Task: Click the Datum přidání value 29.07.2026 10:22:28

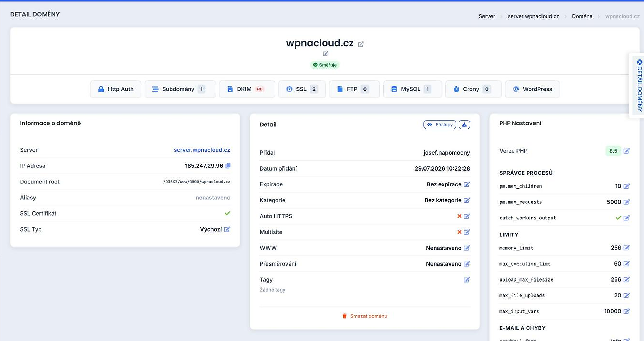Action: tap(442, 168)
